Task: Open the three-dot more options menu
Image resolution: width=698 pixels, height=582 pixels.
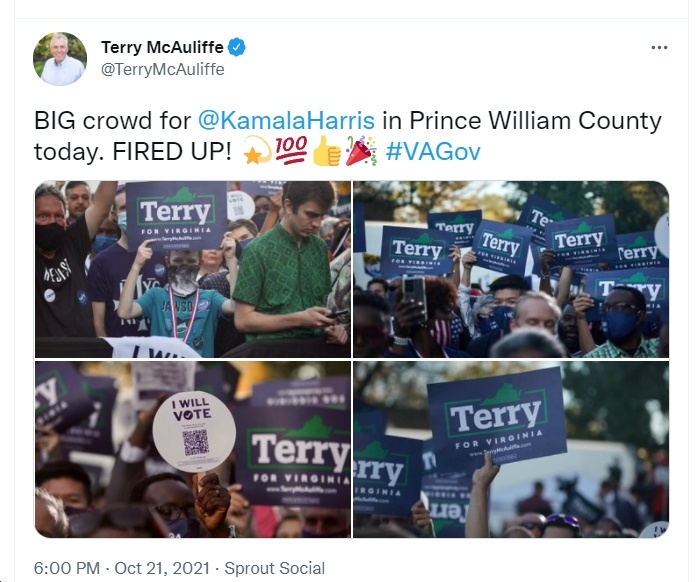Action: click(x=659, y=48)
